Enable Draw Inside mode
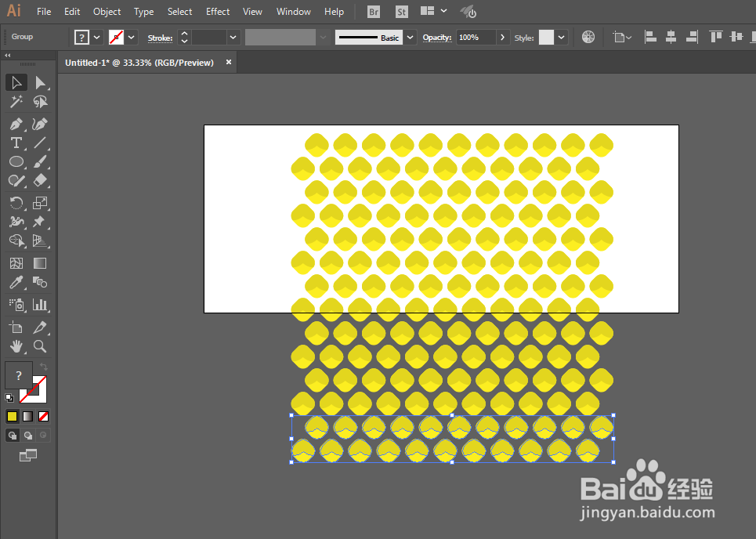This screenshot has height=539, width=756. [43, 436]
